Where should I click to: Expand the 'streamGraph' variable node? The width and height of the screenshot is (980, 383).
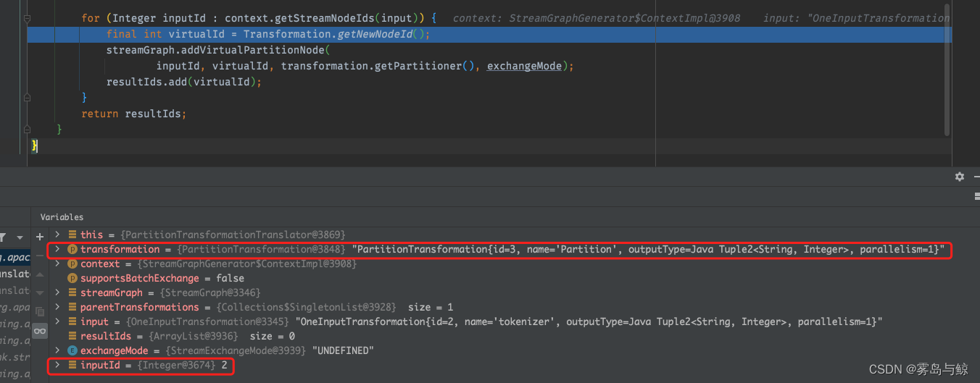pos(58,292)
